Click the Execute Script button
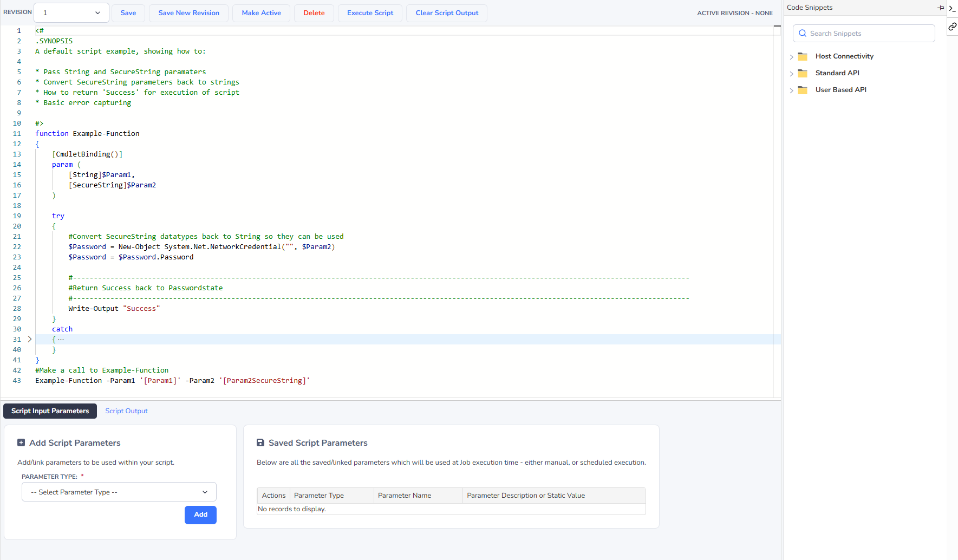This screenshot has height=560, width=958. (370, 12)
